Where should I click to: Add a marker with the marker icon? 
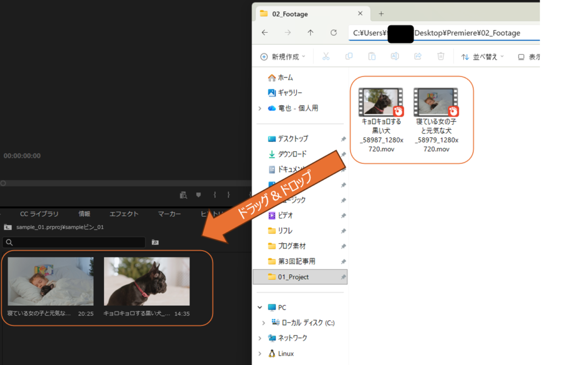point(199,195)
